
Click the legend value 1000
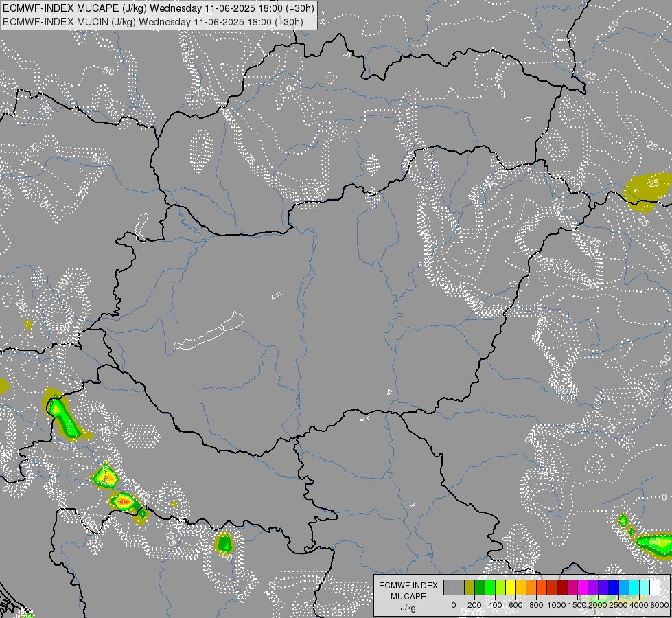557,605
